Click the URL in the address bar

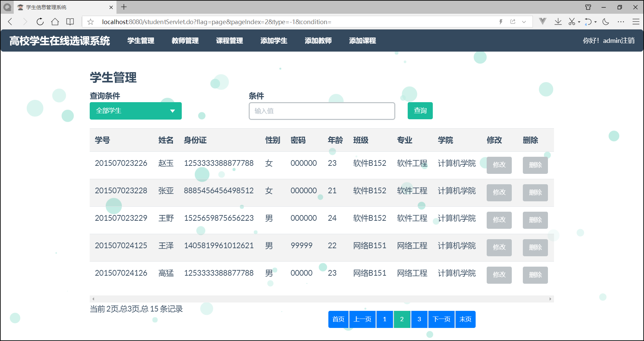[x=217, y=22]
